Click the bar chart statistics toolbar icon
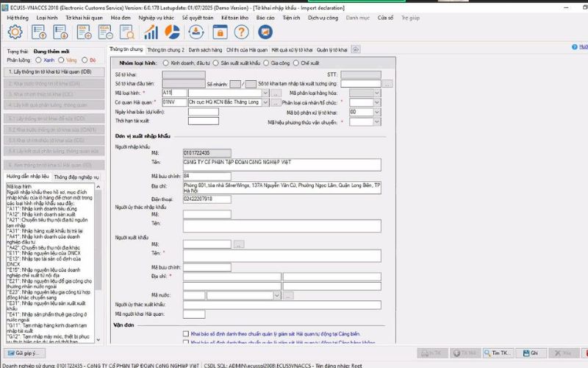 151,32
